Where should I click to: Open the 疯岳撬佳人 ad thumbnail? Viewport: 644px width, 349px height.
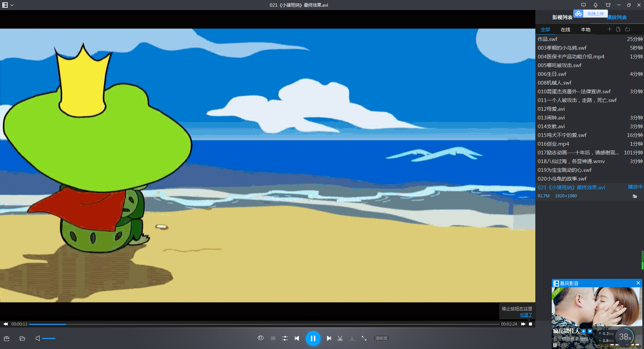pos(597,307)
